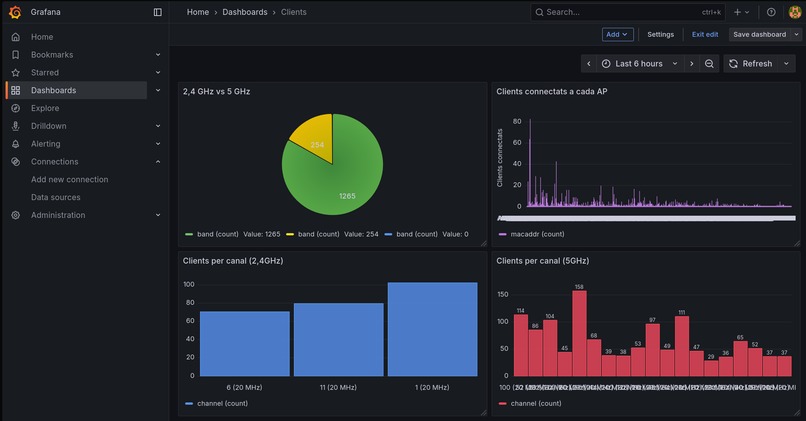Screen dimensions: 806x421
Task: Click the Clients connectats a cada AP title
Action: 552,91
